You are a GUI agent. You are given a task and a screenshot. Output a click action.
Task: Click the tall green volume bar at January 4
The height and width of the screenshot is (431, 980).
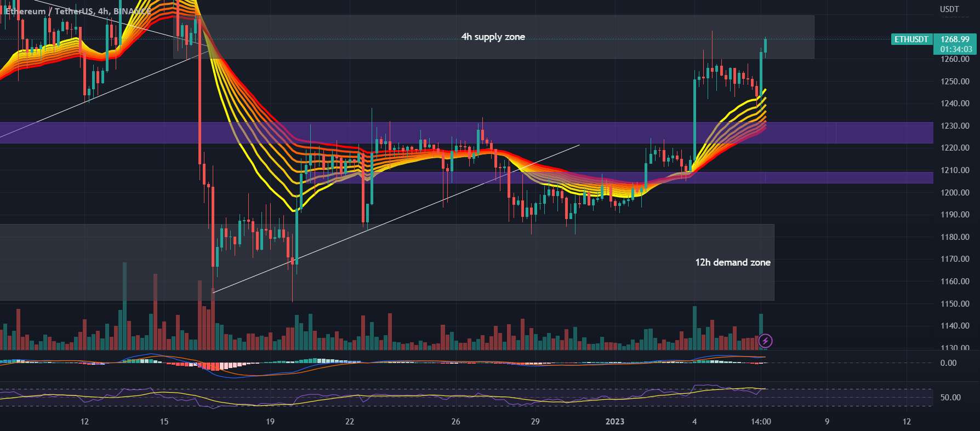695,328
